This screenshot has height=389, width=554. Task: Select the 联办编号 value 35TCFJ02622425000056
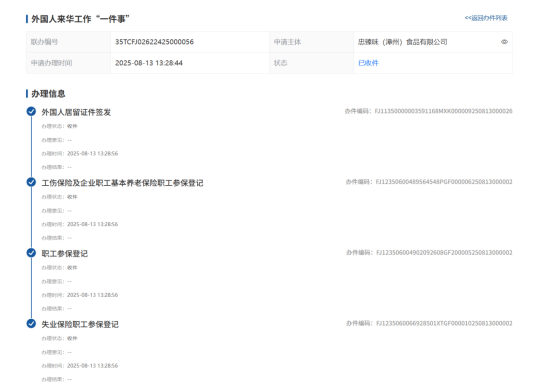pos(154,42)
